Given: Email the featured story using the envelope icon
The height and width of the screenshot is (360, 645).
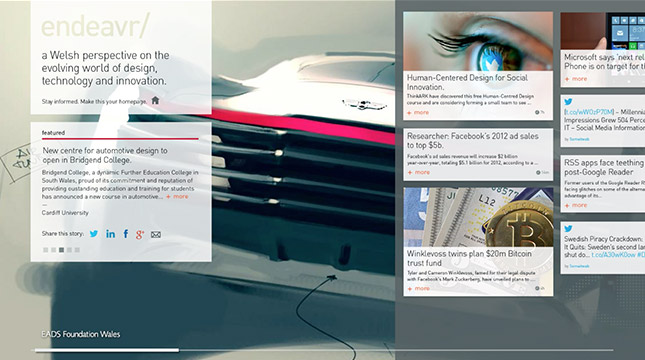Looking at the screenshot, I should click(x=155, y=235).
